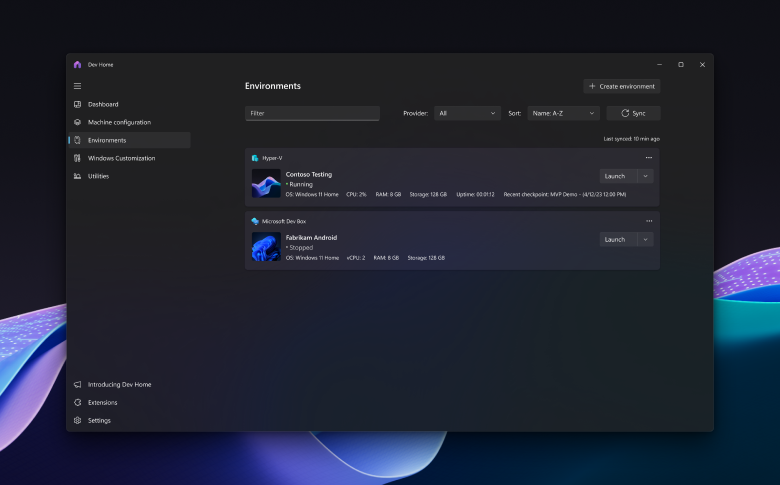Screen dimensions: 780x485
Task: Sync the environments list
Action: pos(633,114)
